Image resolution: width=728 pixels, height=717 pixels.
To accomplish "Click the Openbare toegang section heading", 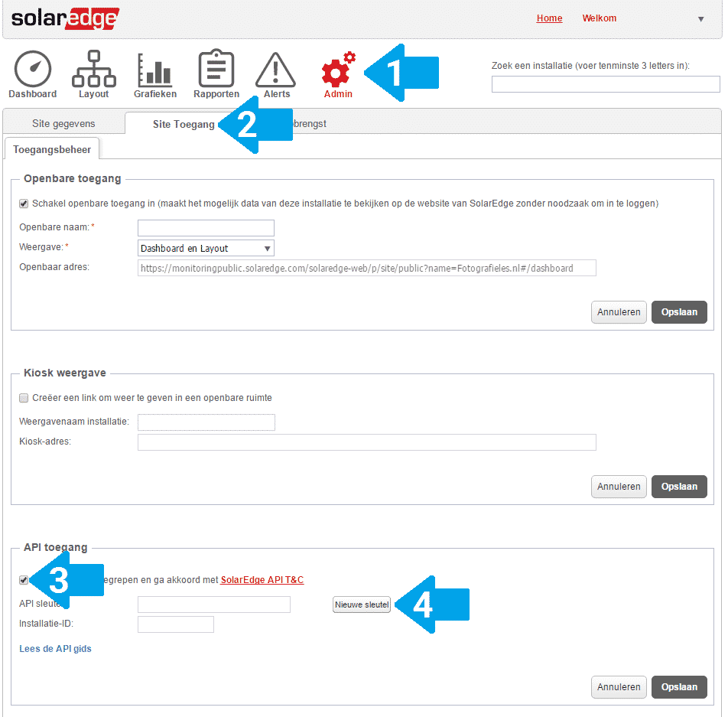I will point(73,178).
